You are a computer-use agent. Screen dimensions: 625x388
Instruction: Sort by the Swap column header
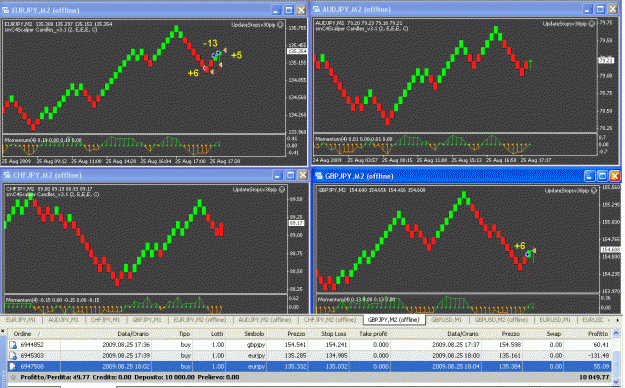(554, 334)
